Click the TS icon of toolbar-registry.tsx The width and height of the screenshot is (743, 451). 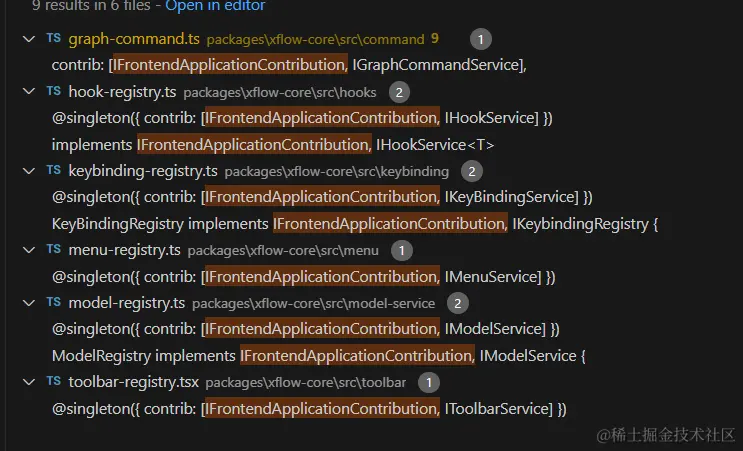[54, 381]
